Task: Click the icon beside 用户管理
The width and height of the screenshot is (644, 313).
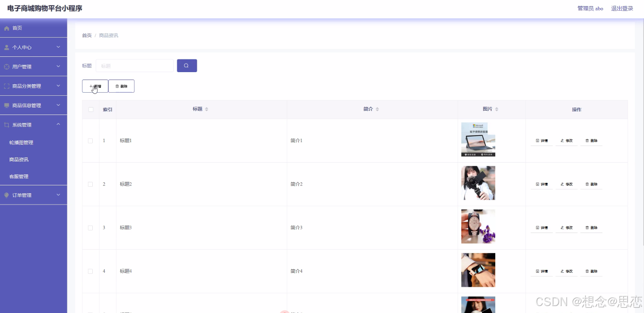Action: coord(7,67)
